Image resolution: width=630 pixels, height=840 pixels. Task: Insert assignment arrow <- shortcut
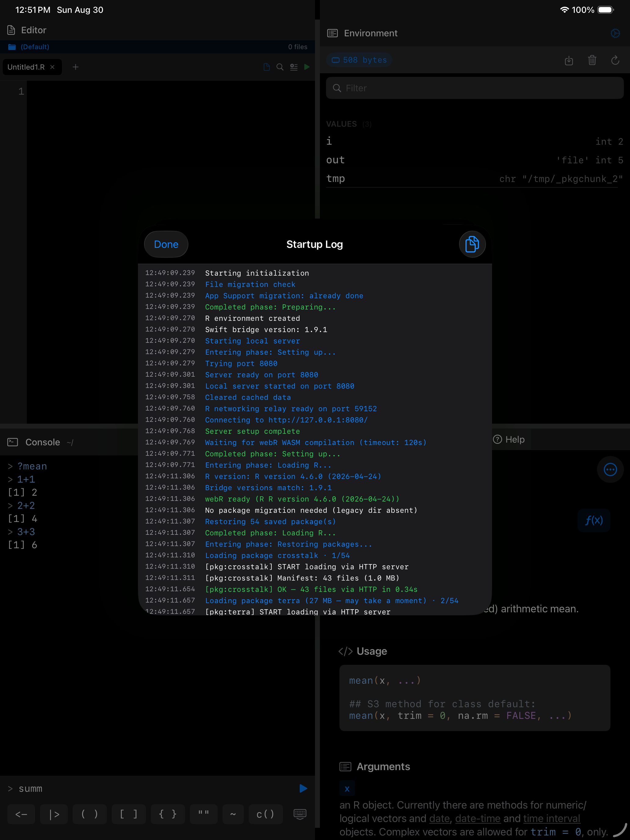(21, 814)
